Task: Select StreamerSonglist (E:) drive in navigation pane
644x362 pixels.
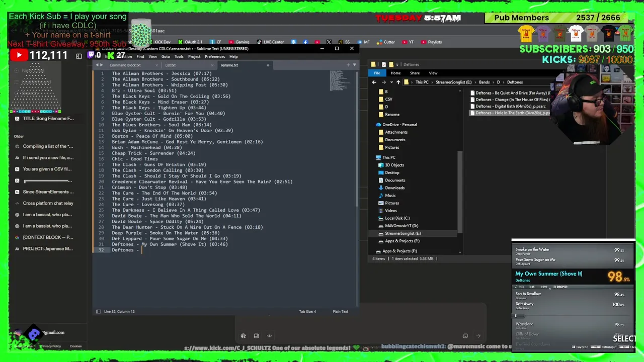Action: click(x=403, y=233)
